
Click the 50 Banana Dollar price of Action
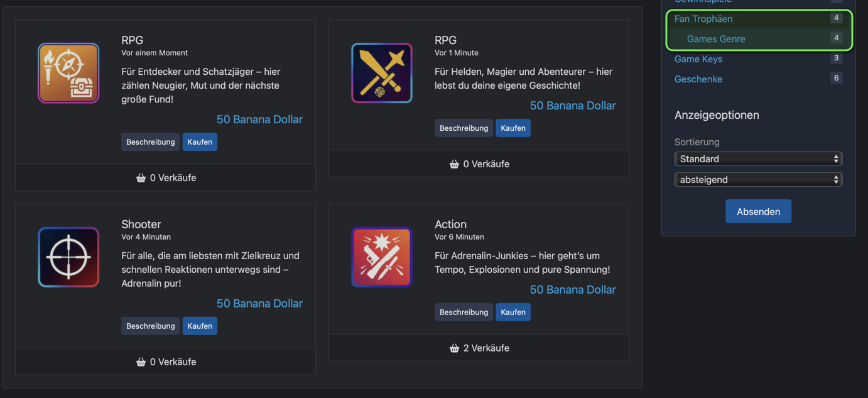(573, 290)
